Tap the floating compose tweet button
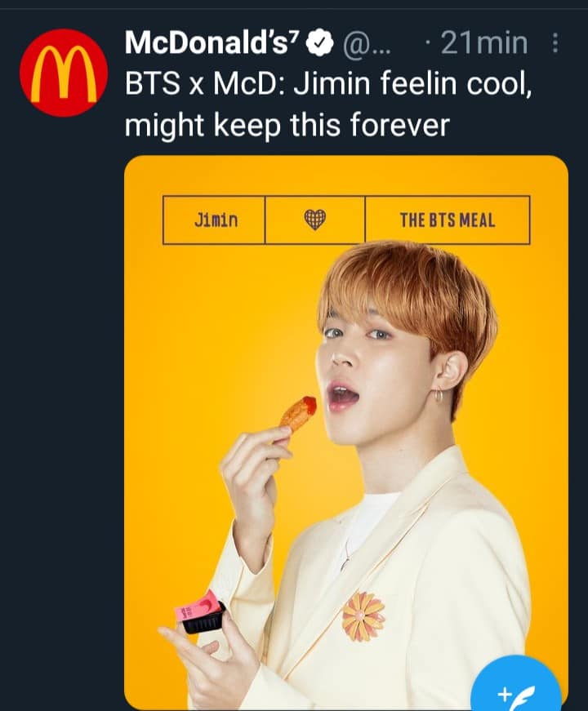 point(516,689)
